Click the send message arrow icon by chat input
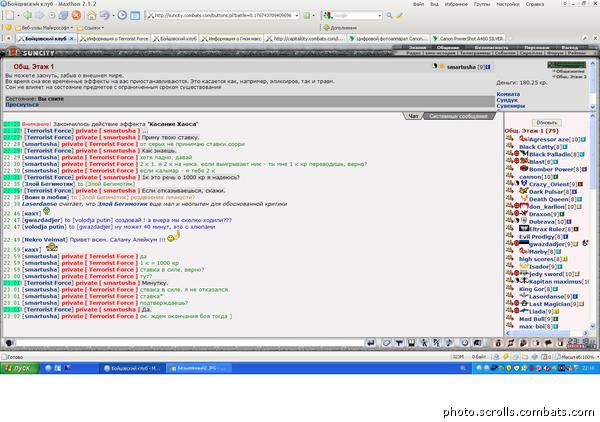The width and height of the screenshot is (600, 422). (x=370, y=343)
